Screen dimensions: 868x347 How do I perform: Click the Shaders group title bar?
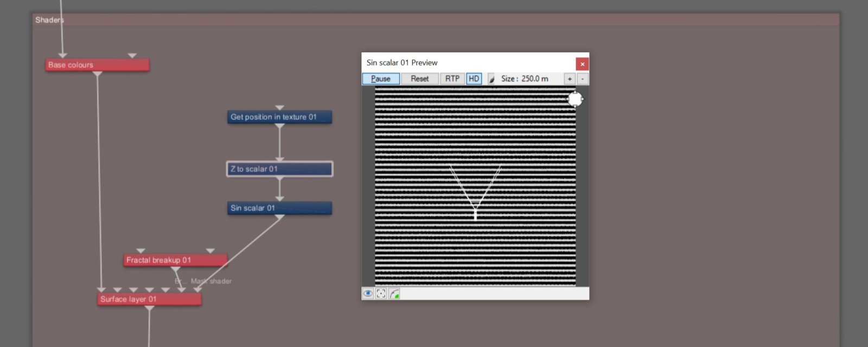(436, 20)
